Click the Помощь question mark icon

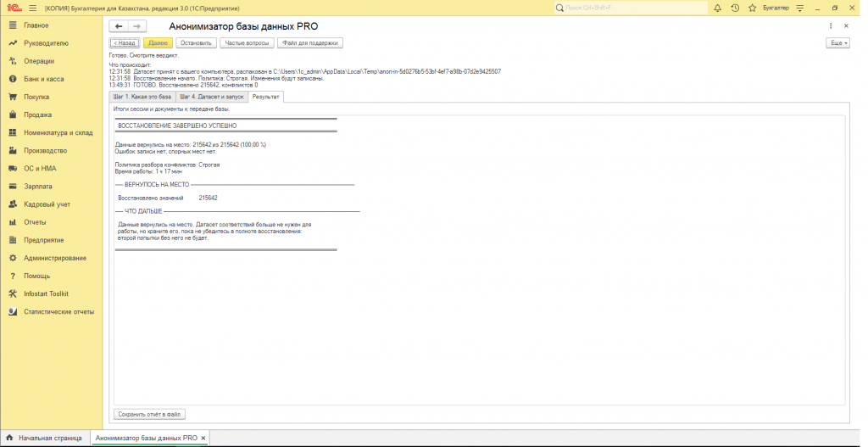(13, 276)
